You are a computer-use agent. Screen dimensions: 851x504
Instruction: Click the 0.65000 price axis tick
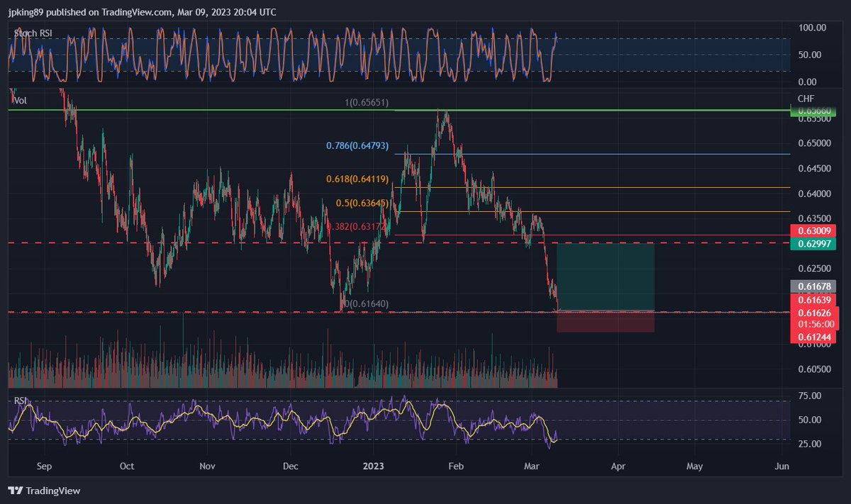click(815, 144)
